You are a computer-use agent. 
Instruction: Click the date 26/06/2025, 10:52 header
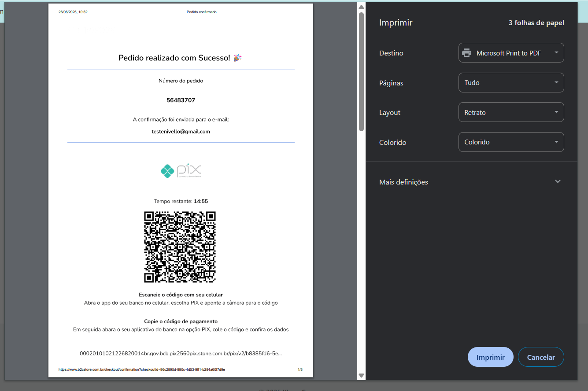73,12
